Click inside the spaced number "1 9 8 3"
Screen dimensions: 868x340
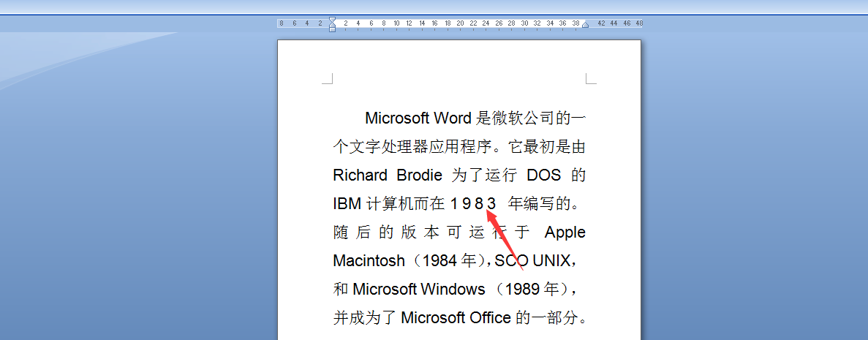473,204
